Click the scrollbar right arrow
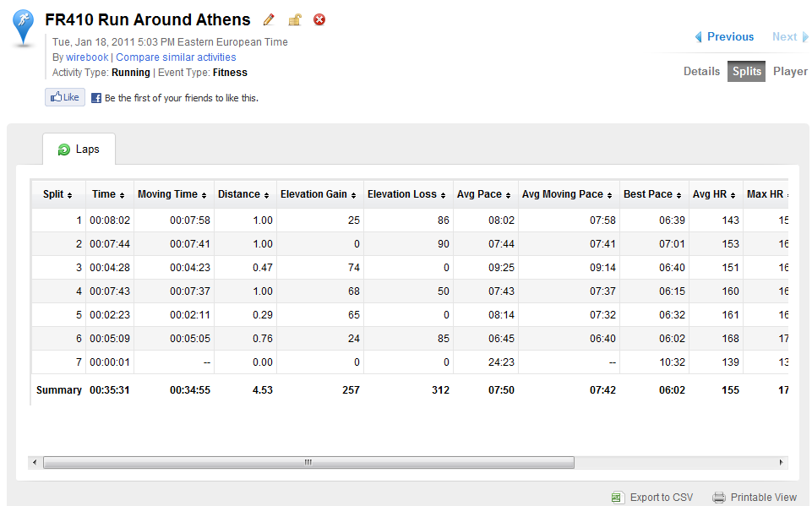 [x=781, y=462]
